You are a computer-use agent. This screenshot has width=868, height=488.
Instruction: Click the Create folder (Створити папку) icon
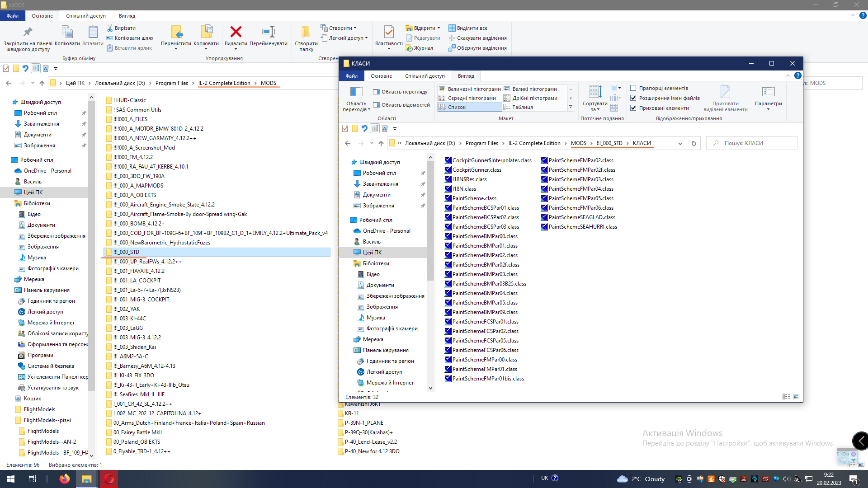pos(306,32)
